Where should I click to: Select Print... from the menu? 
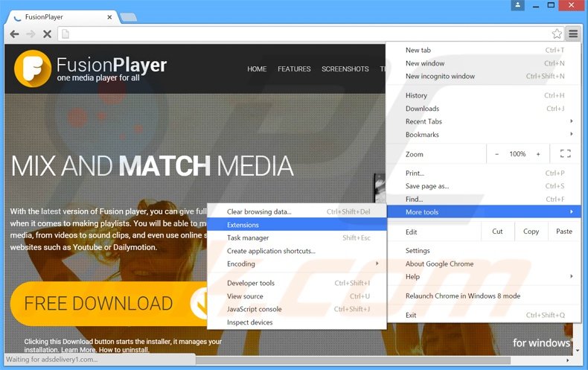pos(483,173)
